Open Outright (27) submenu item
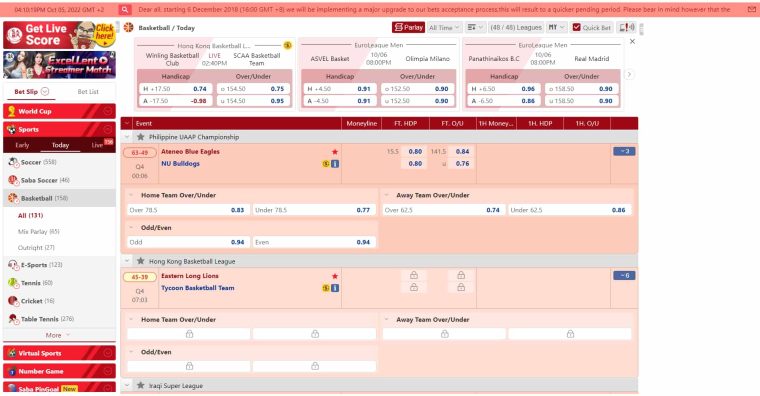The image size is (760, 396). click(36, 247)
